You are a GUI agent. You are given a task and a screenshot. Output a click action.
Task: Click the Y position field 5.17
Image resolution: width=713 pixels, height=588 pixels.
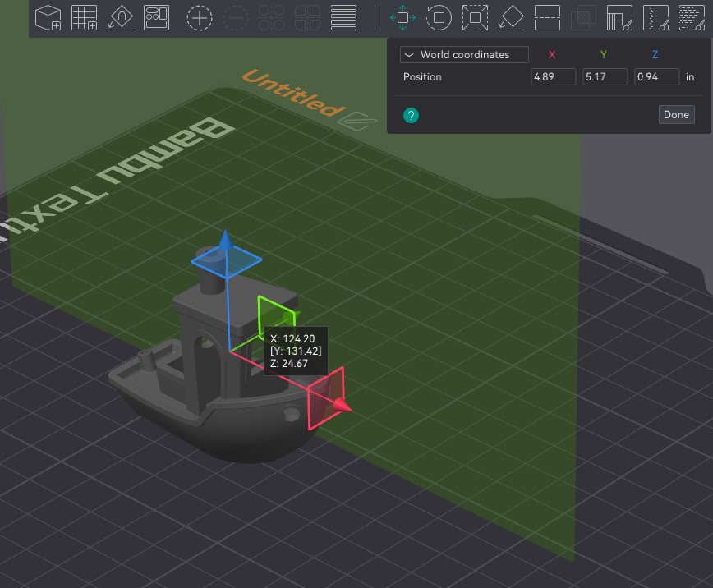pyautogui.click(x=605, y=77)
